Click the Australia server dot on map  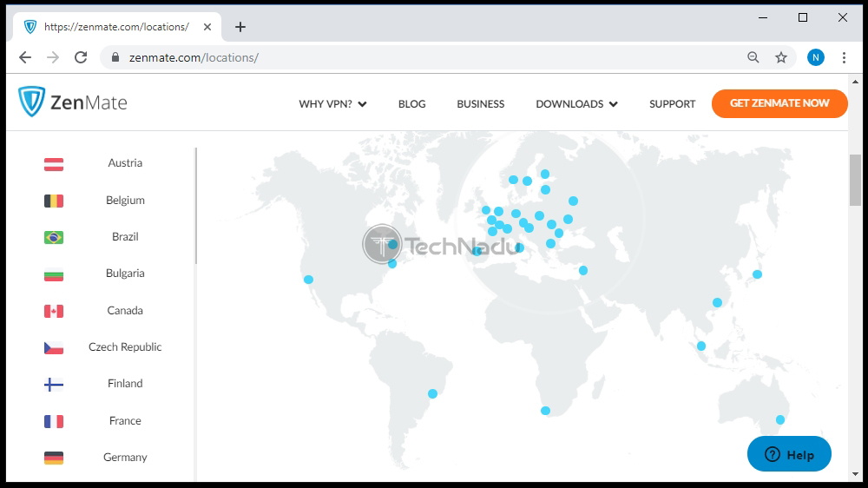click(780, 420)
